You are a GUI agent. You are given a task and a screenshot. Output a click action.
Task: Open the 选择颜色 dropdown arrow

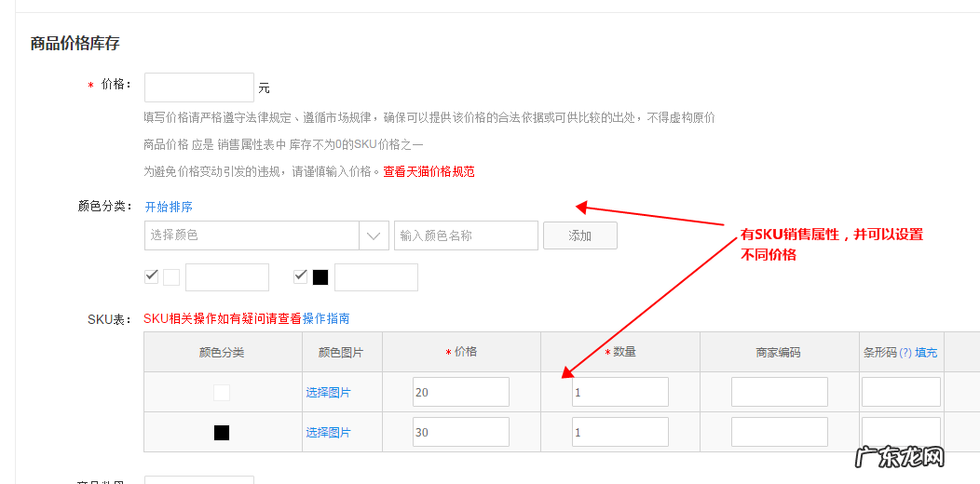click(x=374, y=235)
